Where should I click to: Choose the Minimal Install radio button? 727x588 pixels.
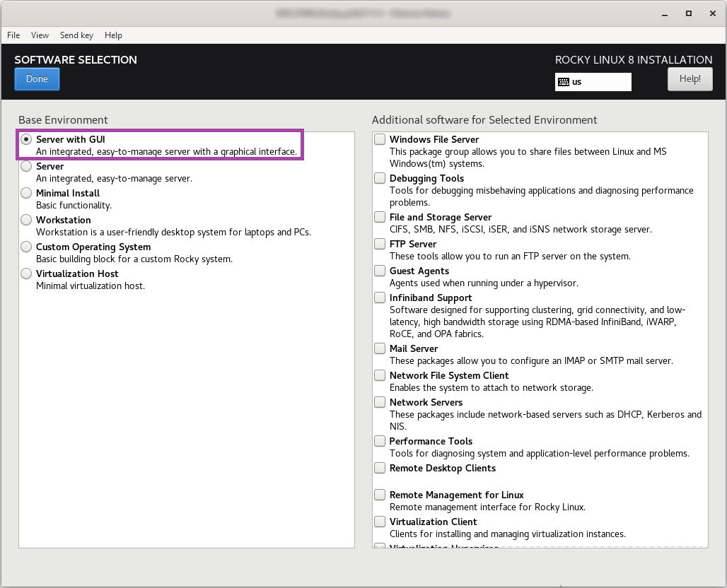coord(26,193)
